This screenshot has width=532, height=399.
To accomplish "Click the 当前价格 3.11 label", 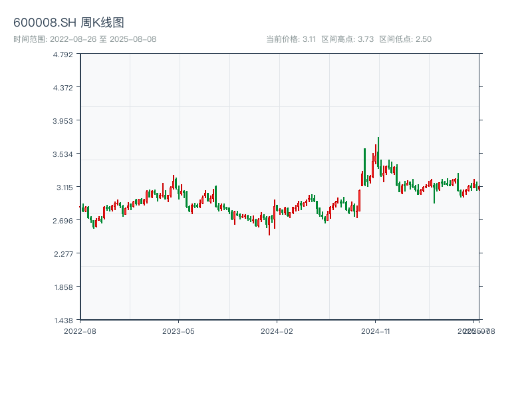I will tap(291, 39).
